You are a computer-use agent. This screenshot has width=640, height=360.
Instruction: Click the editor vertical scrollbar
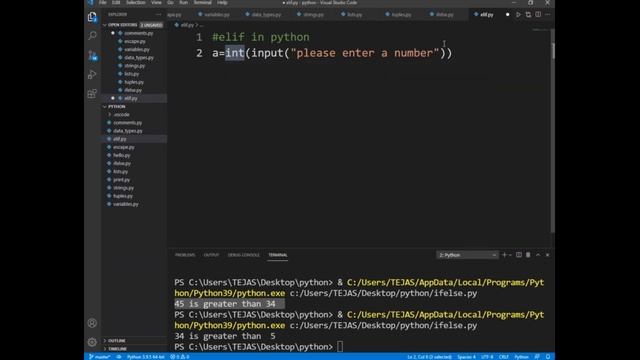553,131
